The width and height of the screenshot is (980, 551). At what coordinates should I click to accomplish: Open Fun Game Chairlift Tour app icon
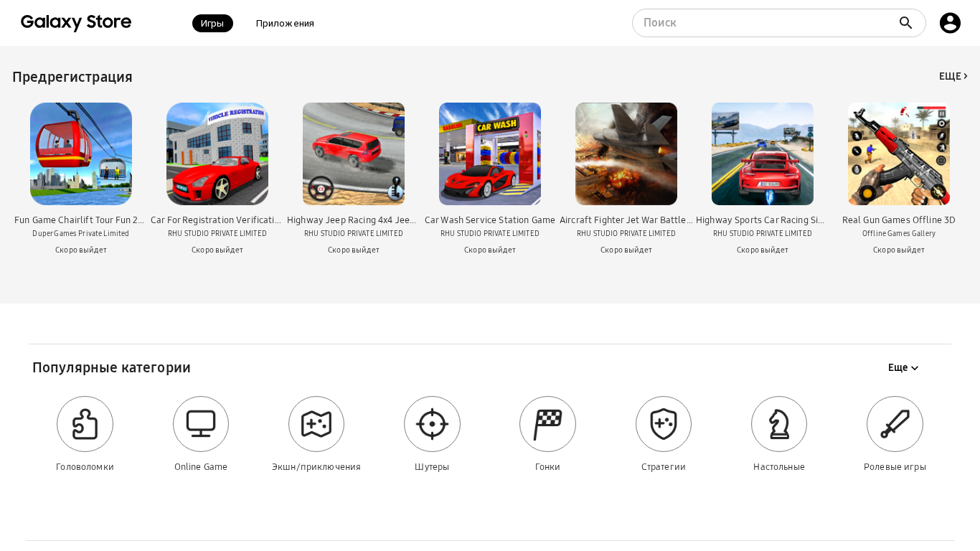click(81, 154)
